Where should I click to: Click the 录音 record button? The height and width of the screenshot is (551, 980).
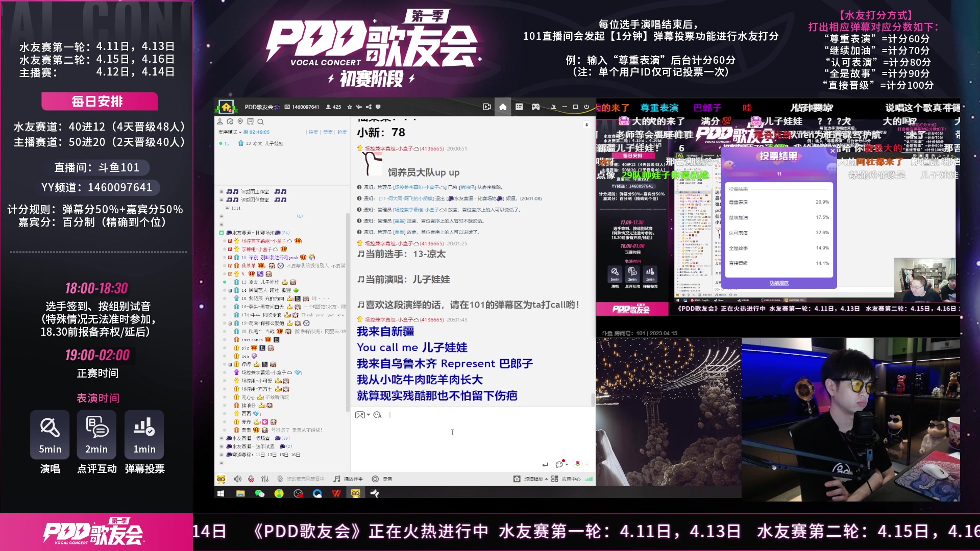pyautogui.click(x=382, y=479)
